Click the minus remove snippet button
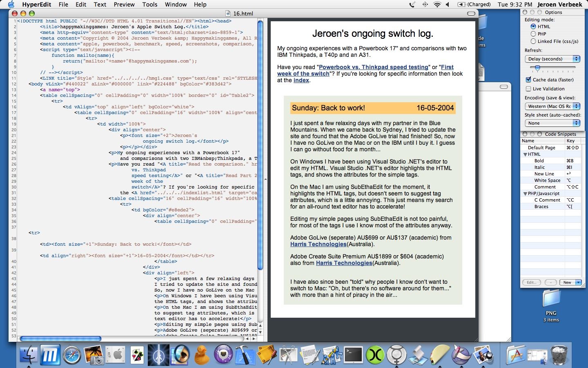588x368 pixels. pyautogui.click(x=551, y=283)
